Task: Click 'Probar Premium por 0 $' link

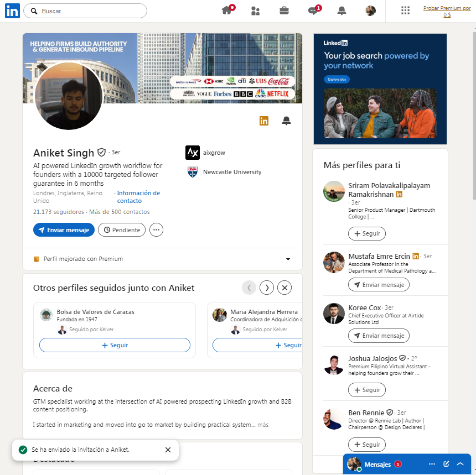Action: 447,11
